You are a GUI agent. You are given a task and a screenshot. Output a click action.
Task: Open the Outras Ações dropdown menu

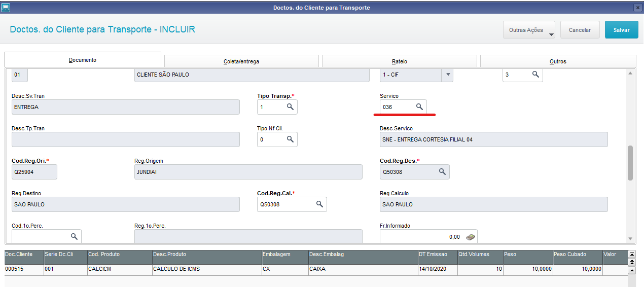click(x=529, y=30)
